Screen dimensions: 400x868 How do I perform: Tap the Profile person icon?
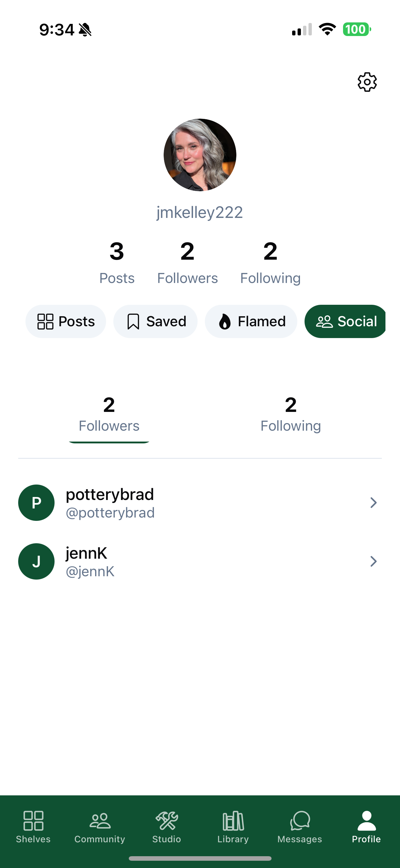[367, 820]
